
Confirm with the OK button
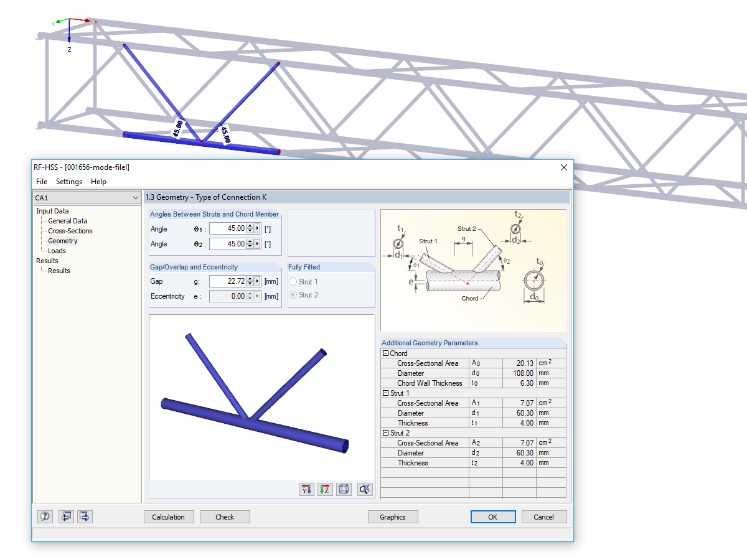click(493, 517)
